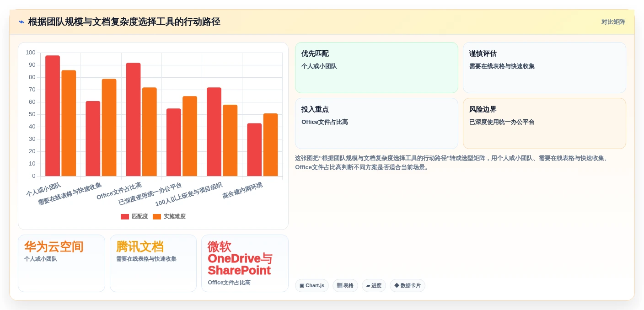Click the red 匹配度 bar for 个人或小团队
Image resolution: width=644 pixels, height=310 pixels.
click(x=53, y=116)
